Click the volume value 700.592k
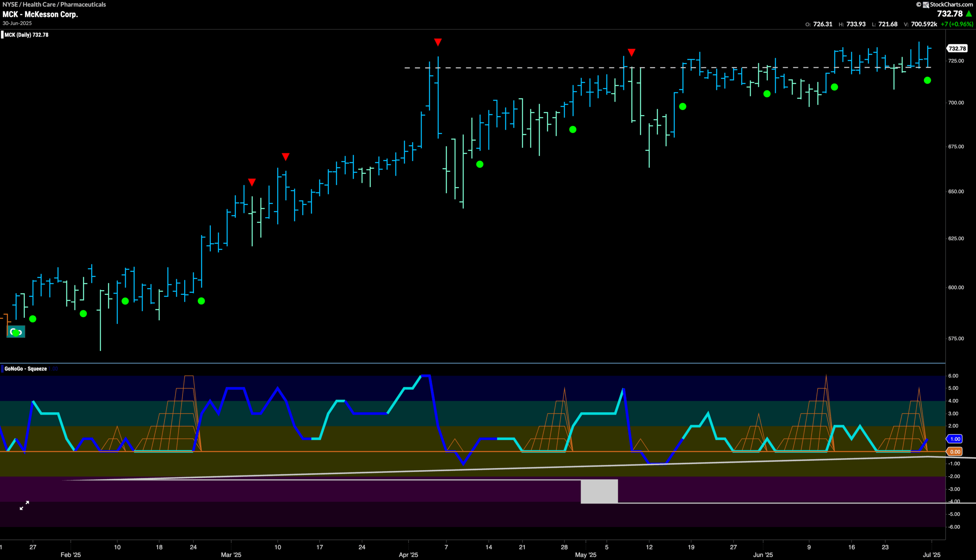This screenshot has height=560, width=976. pyautogui.click(x=924, y=24)
